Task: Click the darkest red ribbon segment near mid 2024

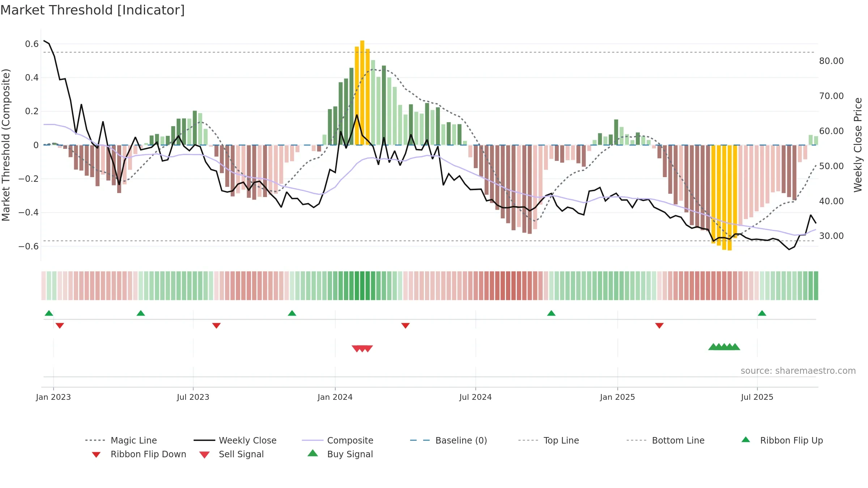Action: [x=508, y=286]
